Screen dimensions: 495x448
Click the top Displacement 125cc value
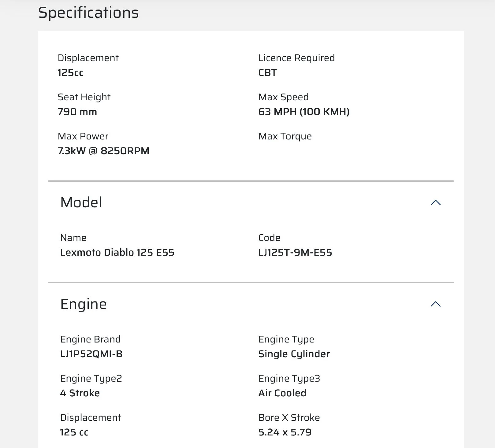click(x=70, y=72)
